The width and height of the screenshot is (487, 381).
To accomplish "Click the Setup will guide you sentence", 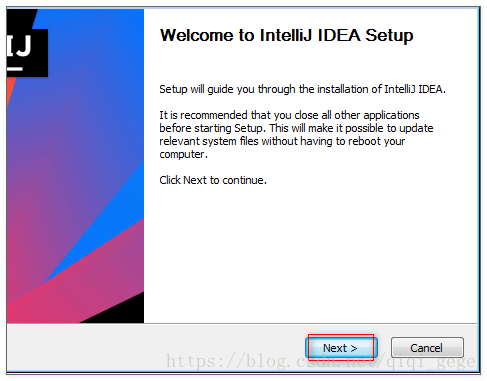I will click(x=302, y=90).
